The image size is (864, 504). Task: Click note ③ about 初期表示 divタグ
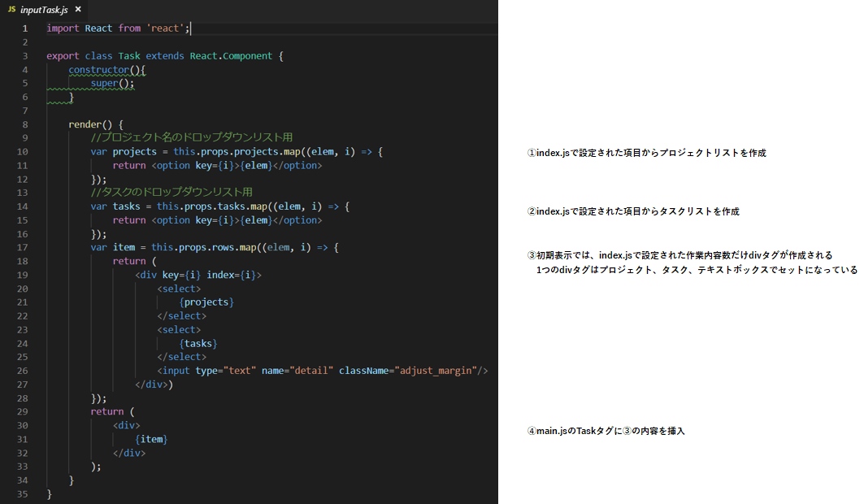(679, 255)
